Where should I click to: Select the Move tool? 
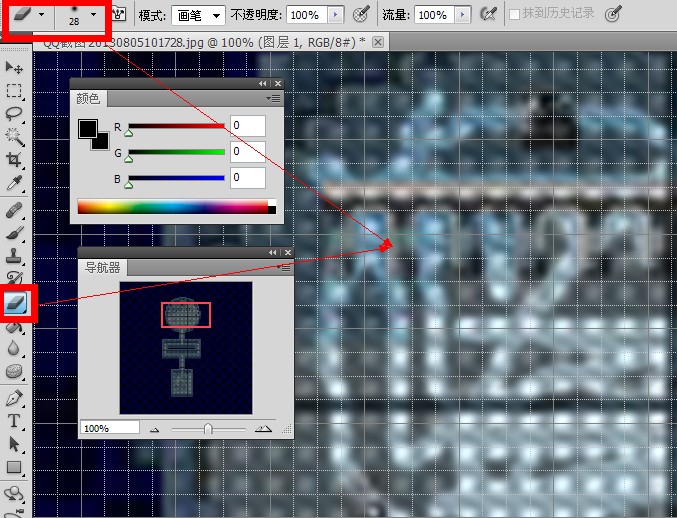click(14, 67)
